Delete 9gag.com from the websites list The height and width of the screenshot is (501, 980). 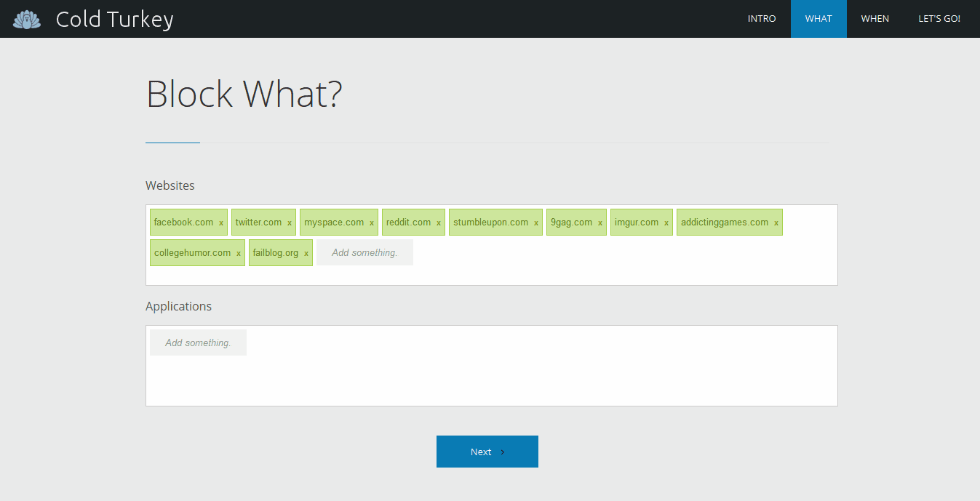[x=600, y=223]
